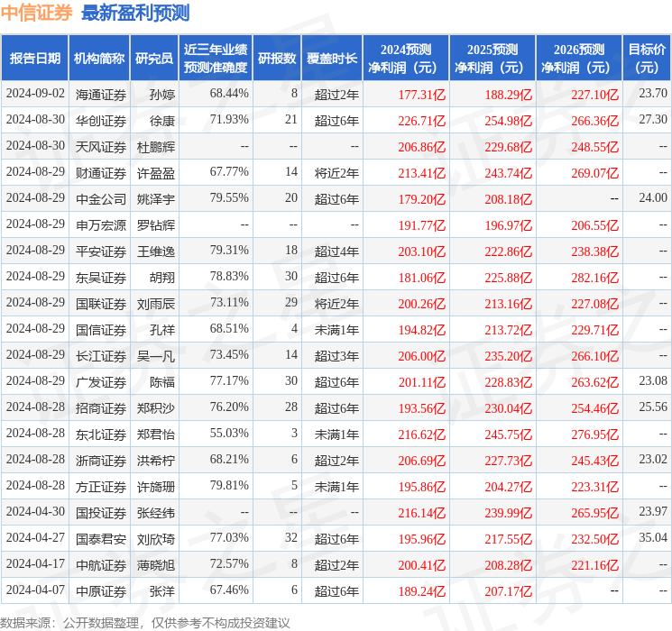Click target price 23.08
Image resolution: width=672 pixels, height=631 pixels.
[x=653, y=380]
